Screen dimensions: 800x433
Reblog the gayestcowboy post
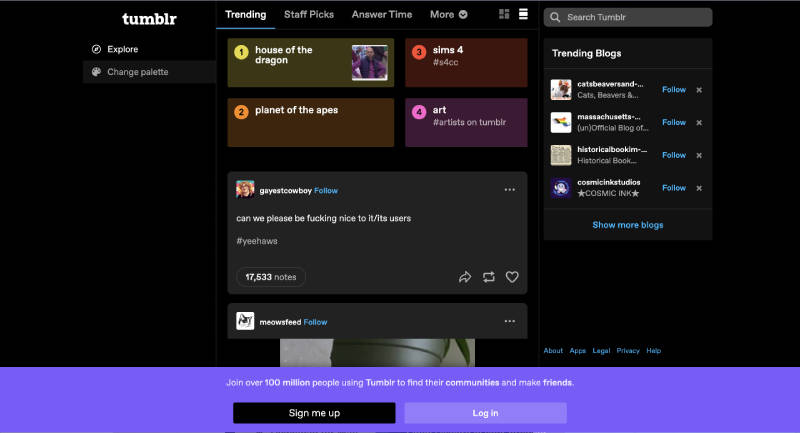point(489,277)
